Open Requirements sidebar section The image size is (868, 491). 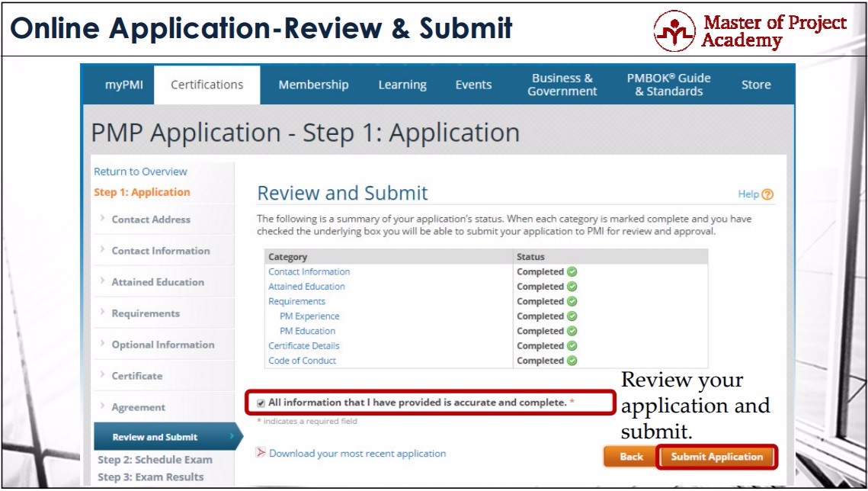[x=146, y=313]
